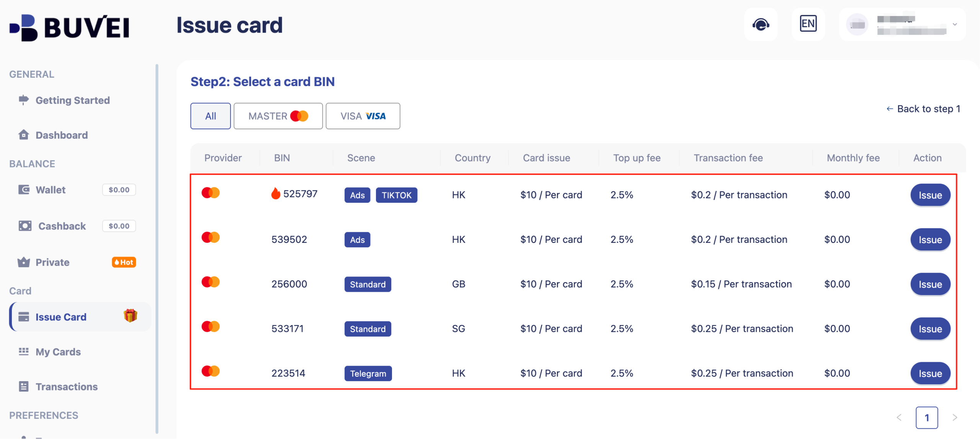Issue card with BIN 525797
The image size is (980, 439).
pyautogui.click(x=930, y=195)
